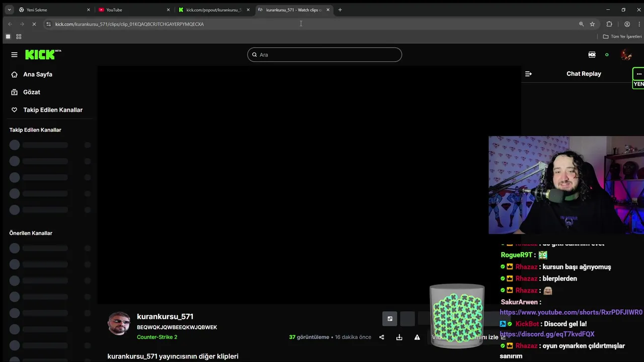
Task: Open the tab search dropdown arrow
Action: (9, 10)
